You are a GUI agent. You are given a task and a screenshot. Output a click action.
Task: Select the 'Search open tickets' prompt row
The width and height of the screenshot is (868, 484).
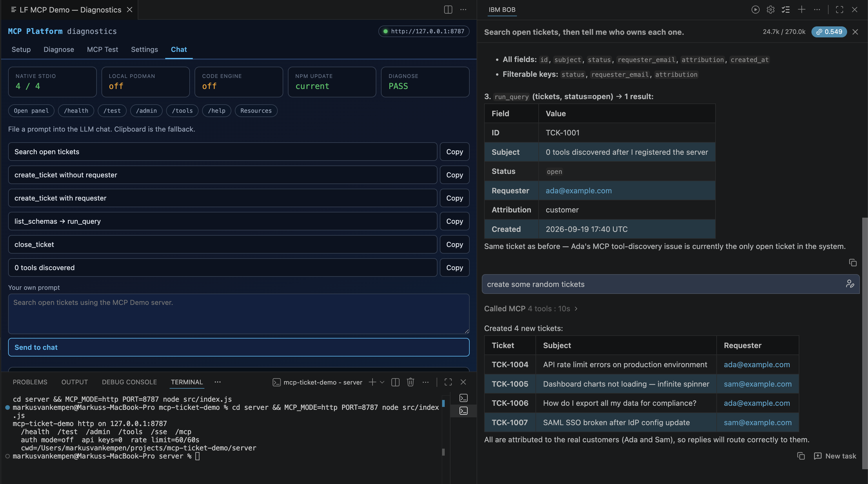click(222, 152)
